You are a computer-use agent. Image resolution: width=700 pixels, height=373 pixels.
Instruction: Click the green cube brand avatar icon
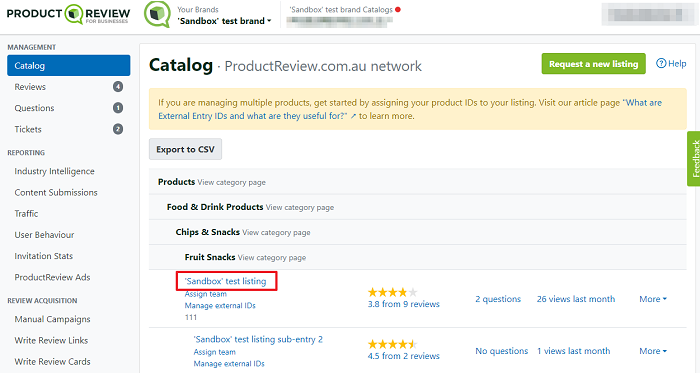coord(157,14)
